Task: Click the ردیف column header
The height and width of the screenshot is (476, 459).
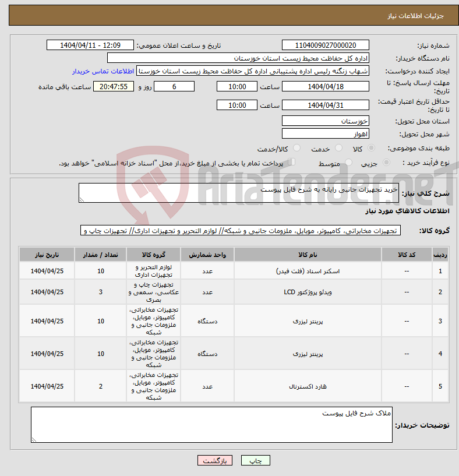Action: tap(440, 255)
